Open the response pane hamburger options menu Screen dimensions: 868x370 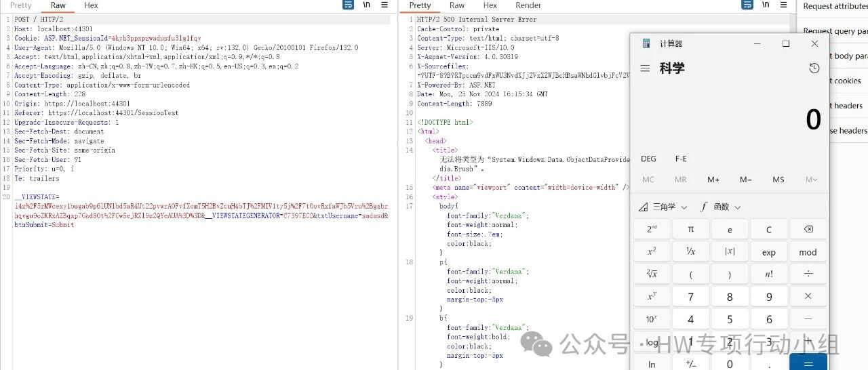(x=783, y=5)
